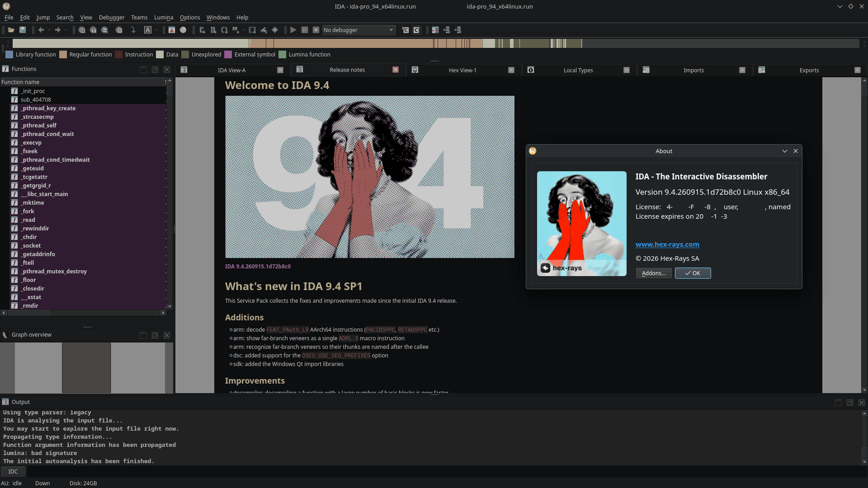Open the File menu
Image resolution: width=868 pixels, height=488 pixels.
(x=9, y=17)
